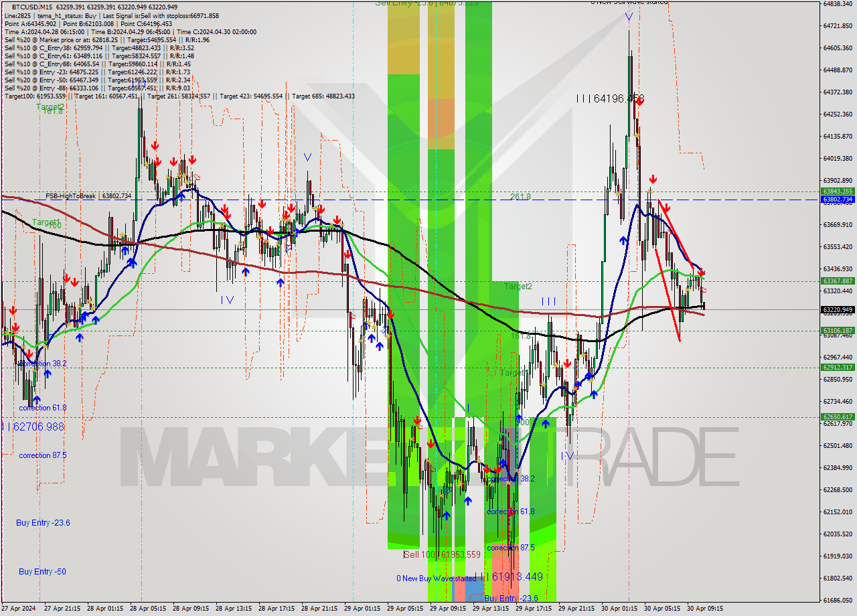857x616 pixels.
Task: Click the current price tag 63220.949
Action: [837, 309]
